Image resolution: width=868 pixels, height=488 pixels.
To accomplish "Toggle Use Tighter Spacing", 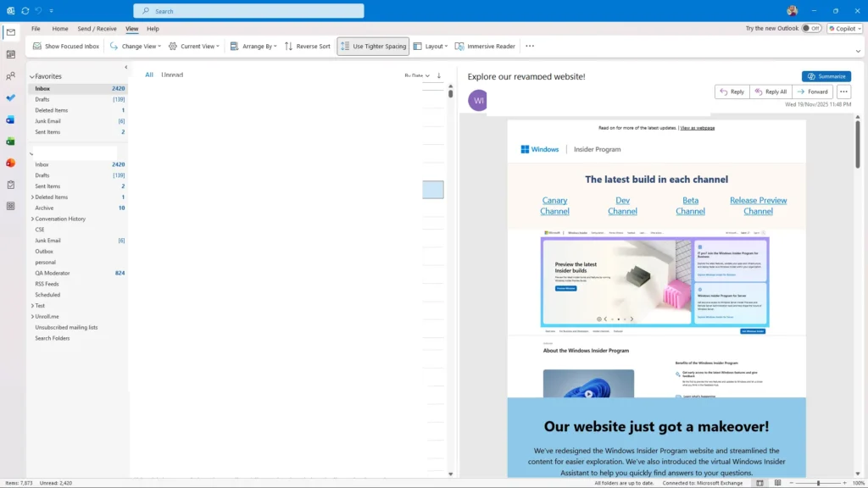I will tap(373, 46).
